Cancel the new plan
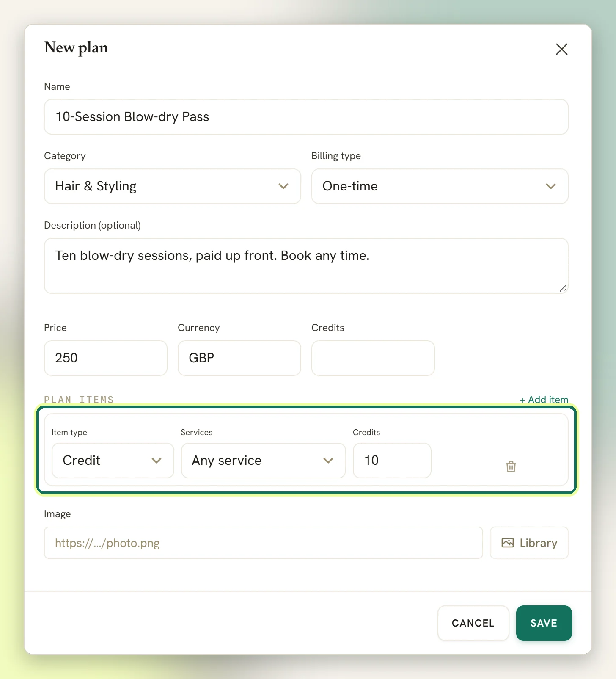Viewport: 616px width, 679px height. pos(473,623)
